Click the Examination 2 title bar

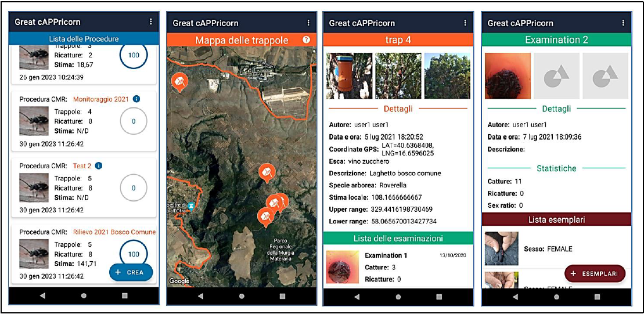[556, 40]
